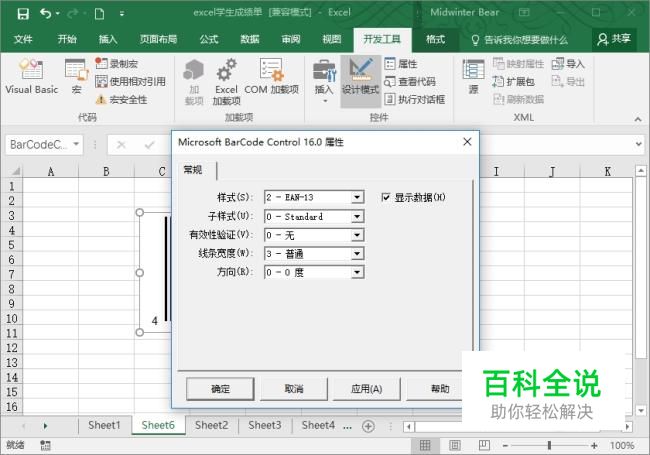Toggle 使用相对引用 relative references
The height and width of the screenshot is (455, 650).
point(131,82)
